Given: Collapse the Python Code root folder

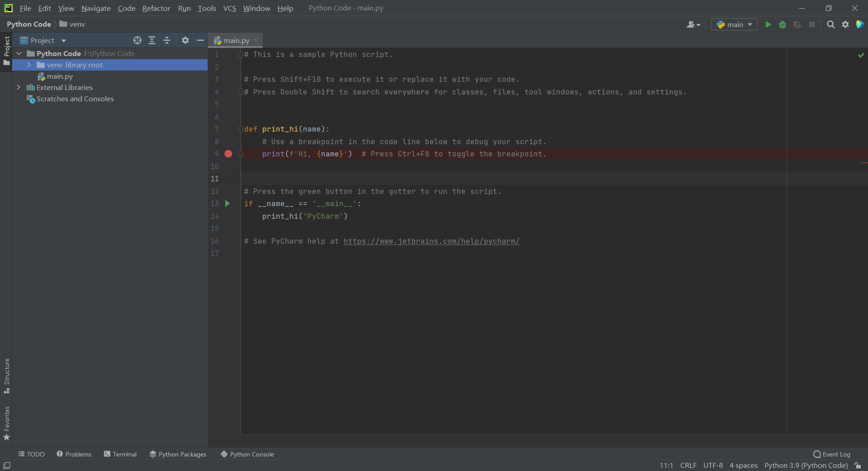Looking at the screenshot, I should (19, 53).
